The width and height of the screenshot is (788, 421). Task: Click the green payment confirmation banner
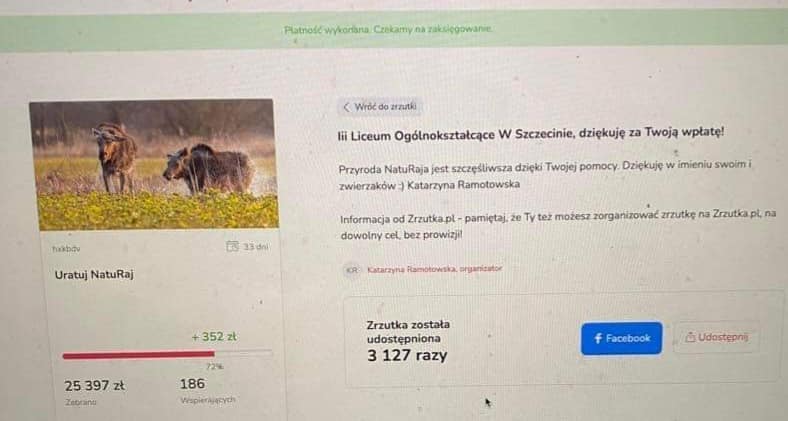[x=394, y=30]
